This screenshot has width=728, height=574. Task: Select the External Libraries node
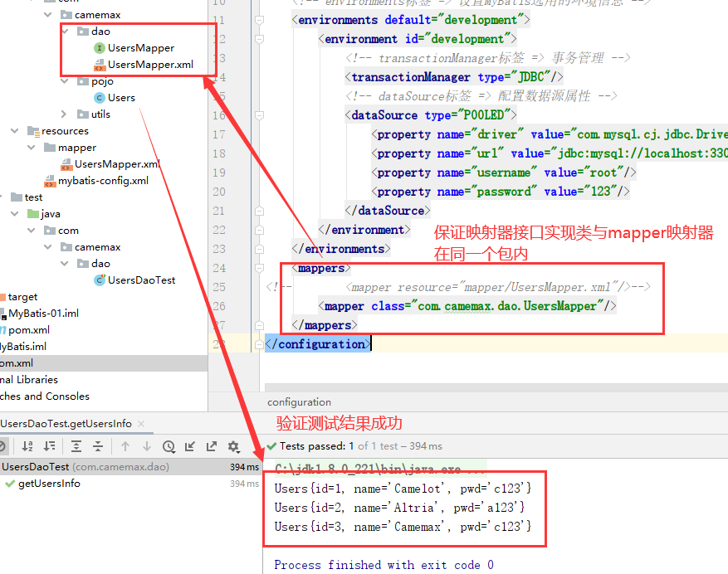click(x=29, y=380)
